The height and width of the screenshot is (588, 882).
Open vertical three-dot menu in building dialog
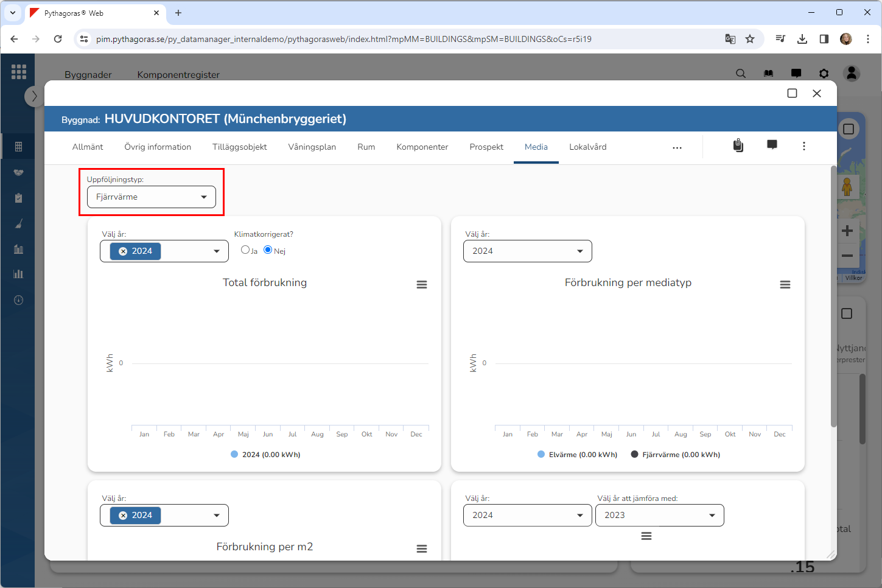tap(803, 146)
